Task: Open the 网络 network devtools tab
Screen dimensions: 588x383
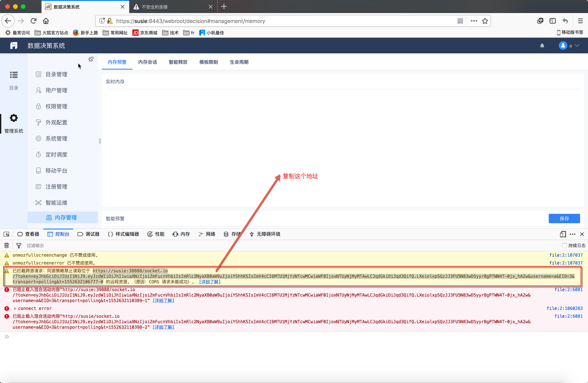Action: point(207,234)
